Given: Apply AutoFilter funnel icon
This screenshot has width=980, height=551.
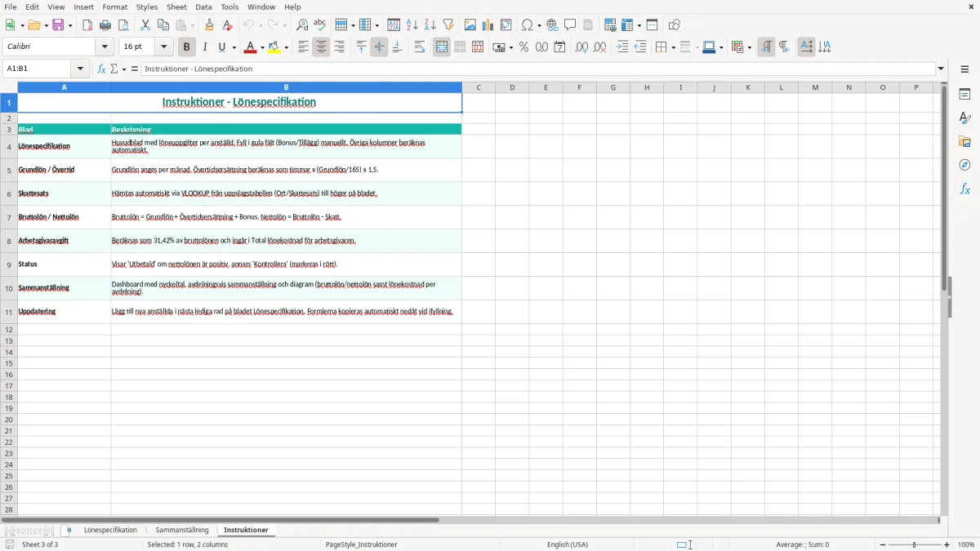Looking at the screenshot, I should coord(448,25).
